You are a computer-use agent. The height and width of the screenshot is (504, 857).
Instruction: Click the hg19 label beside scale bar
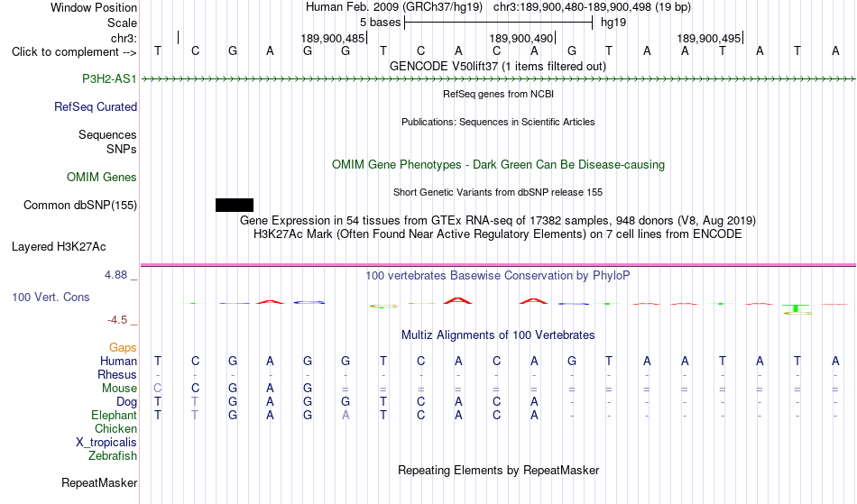613,23
